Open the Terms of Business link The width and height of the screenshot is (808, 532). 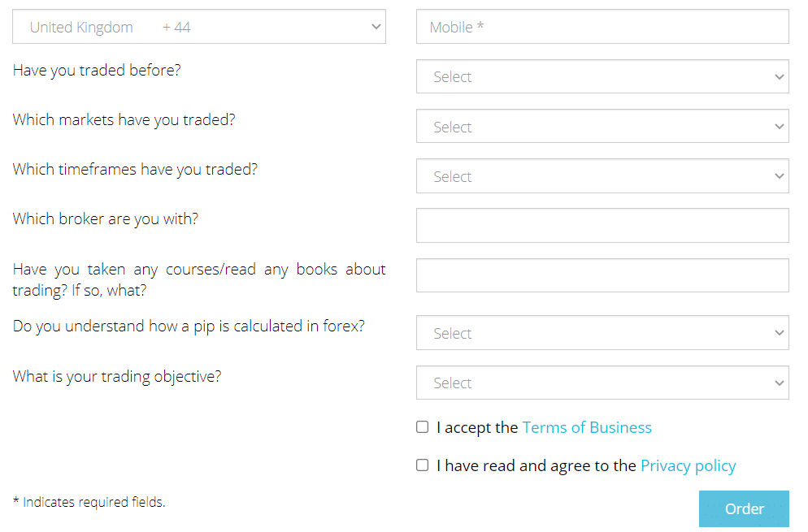tap(587, 428)
